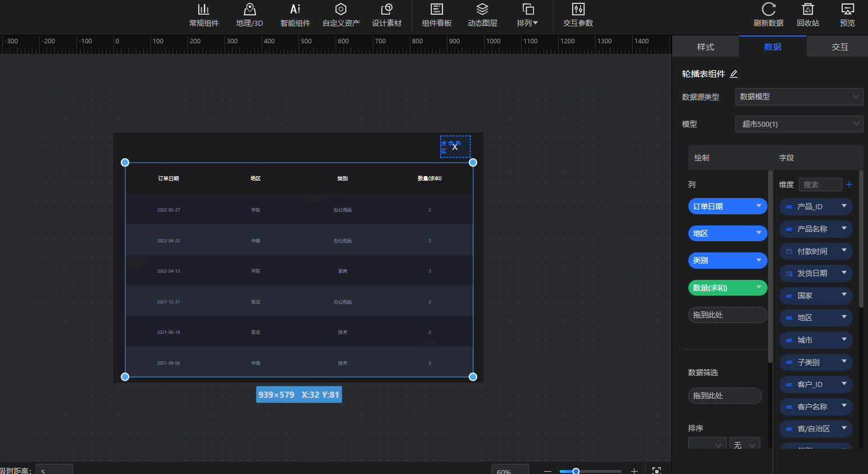
Task: Click the 2022-02-27 table cell
Action: tap(168, 210)
